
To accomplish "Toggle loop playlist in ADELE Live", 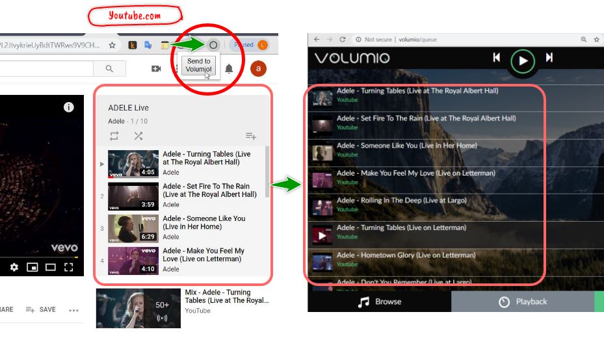I will click(114, 136).
